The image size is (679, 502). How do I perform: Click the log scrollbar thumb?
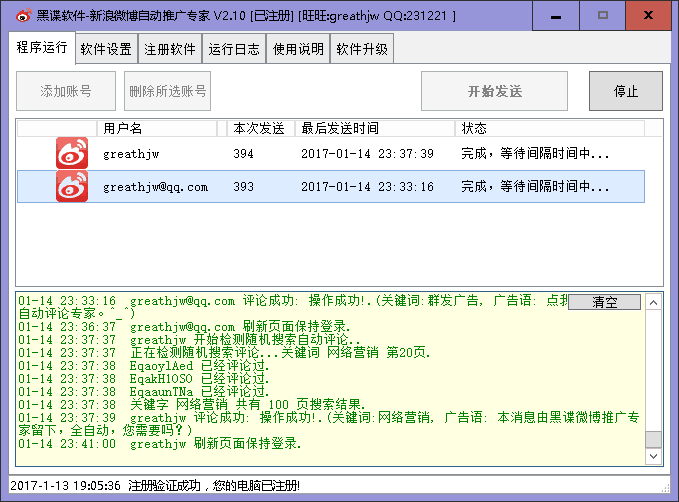click(653, 439)
